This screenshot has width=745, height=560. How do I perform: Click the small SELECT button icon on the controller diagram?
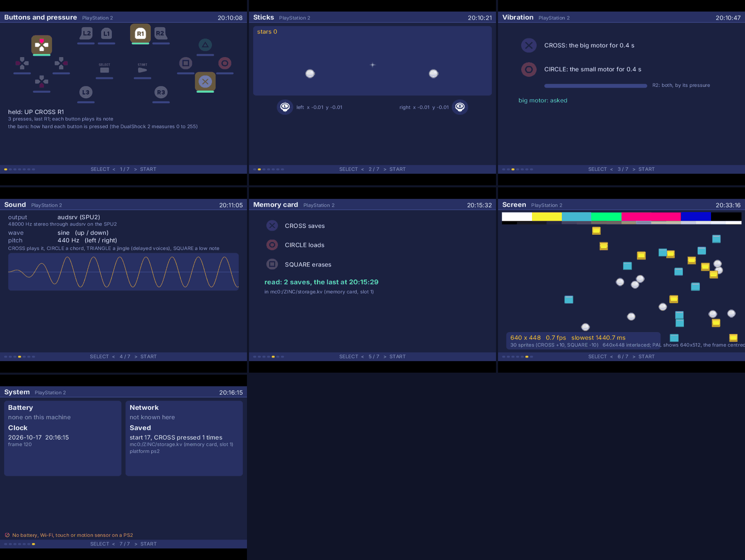point(104,68)
